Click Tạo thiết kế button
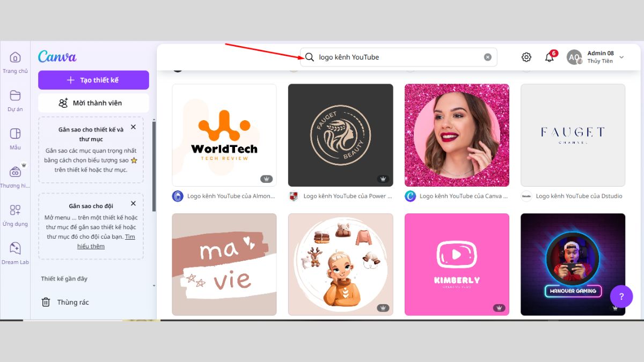 (x=93, y=80)
